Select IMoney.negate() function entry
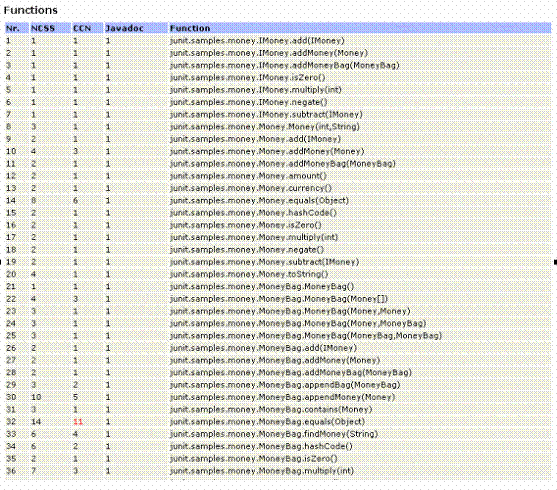Screen dimensions: 557x490 point(249,102)
